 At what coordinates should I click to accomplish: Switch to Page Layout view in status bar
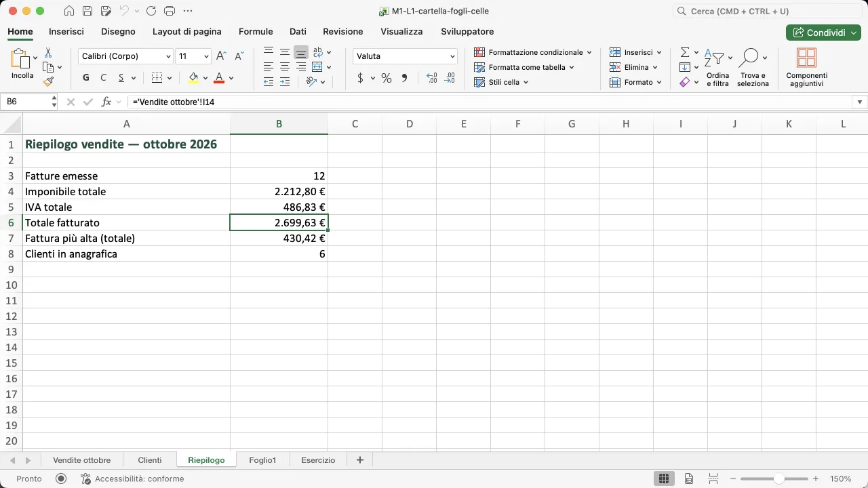click(x=689, y=479)
